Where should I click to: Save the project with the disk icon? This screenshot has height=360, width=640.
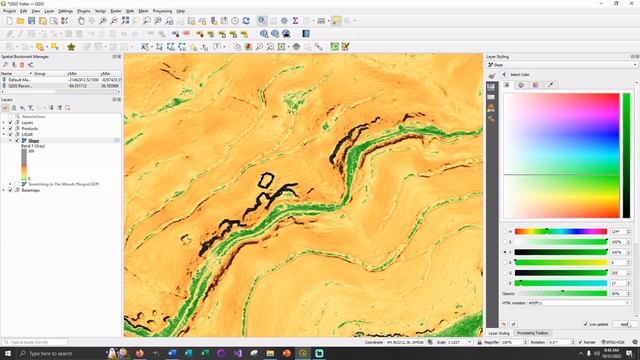31,21
